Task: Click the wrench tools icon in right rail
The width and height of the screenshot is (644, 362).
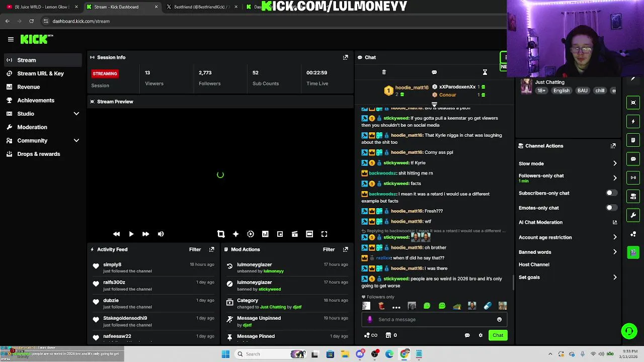Action: coord(633,215)
